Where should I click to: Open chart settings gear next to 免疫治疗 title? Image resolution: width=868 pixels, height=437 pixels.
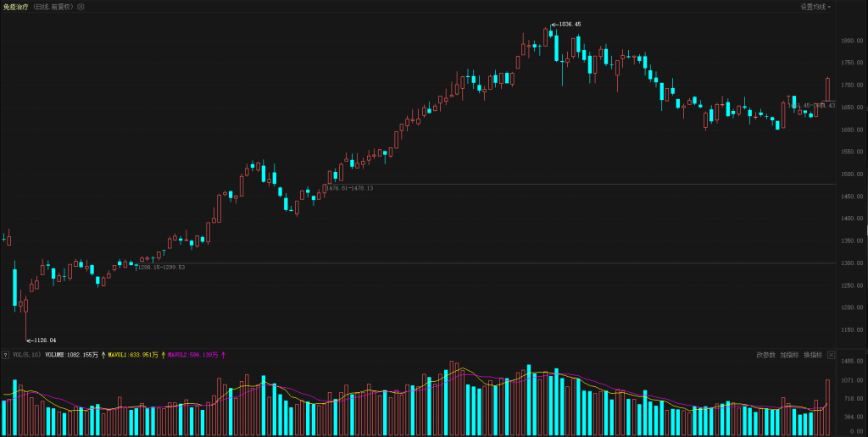[81, 6]
